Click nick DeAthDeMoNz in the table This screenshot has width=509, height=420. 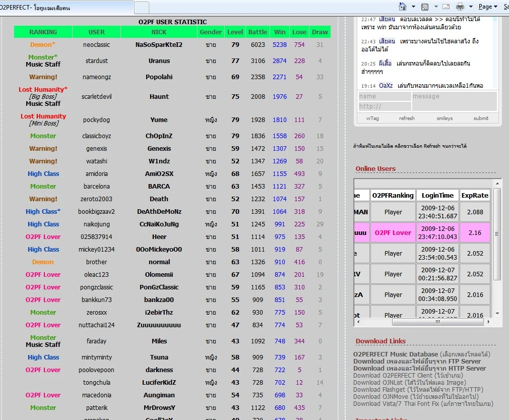(159, 211)
